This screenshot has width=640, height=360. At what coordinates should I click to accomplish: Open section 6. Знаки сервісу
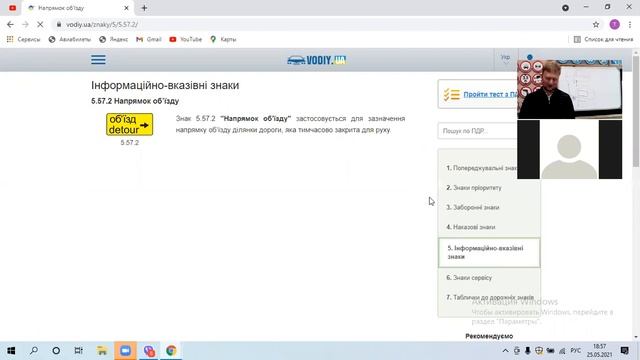469,278
